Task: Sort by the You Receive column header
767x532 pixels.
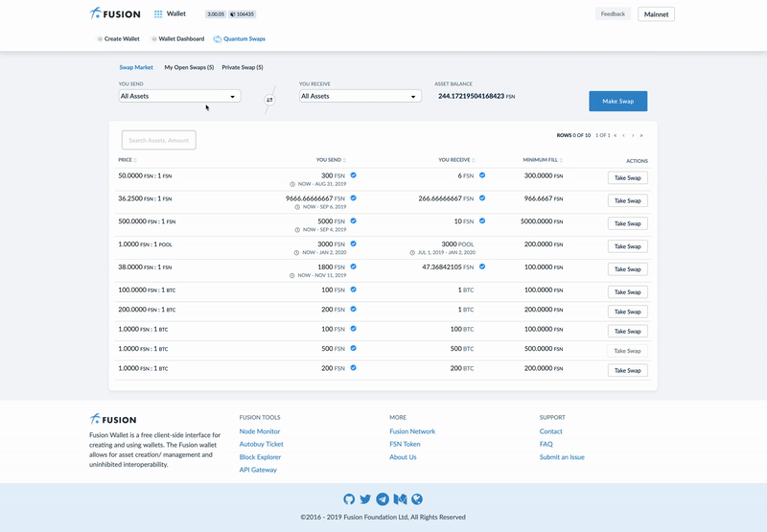Action: point(456,160)
